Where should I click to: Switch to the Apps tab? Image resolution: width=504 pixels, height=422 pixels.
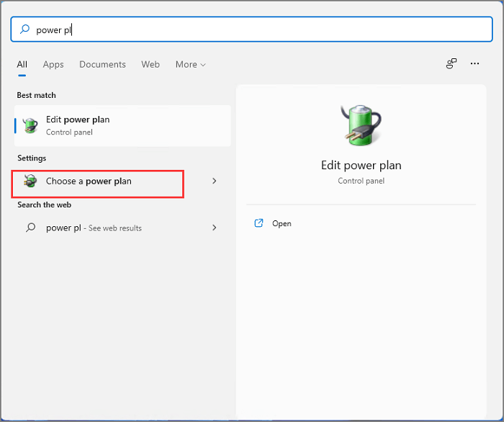tap(53, 64)
